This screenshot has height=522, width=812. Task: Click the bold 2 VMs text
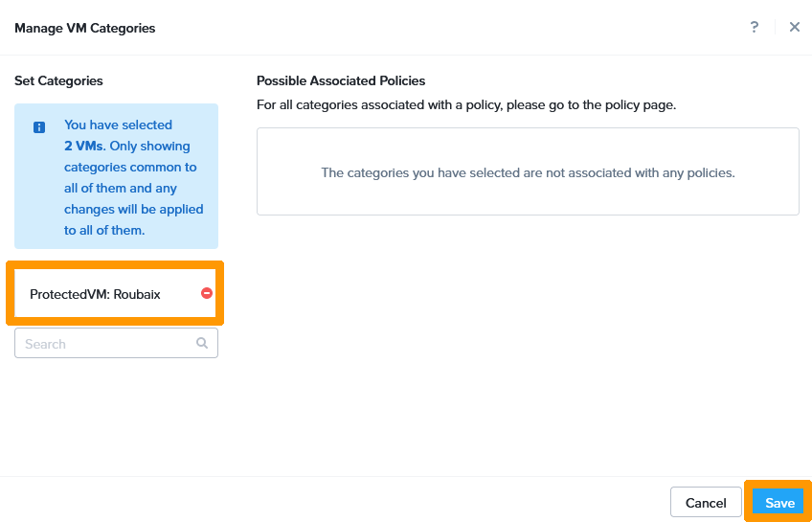[83, 147]
